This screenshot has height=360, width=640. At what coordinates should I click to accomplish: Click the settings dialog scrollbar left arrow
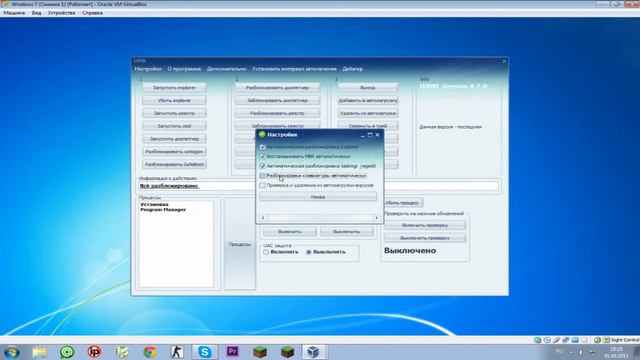(x=263, y=218)
